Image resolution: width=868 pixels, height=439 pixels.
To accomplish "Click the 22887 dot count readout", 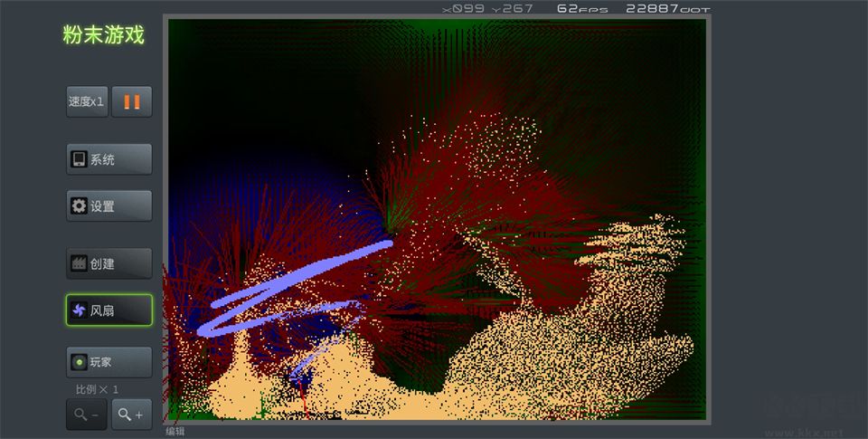I will (667, 8).
